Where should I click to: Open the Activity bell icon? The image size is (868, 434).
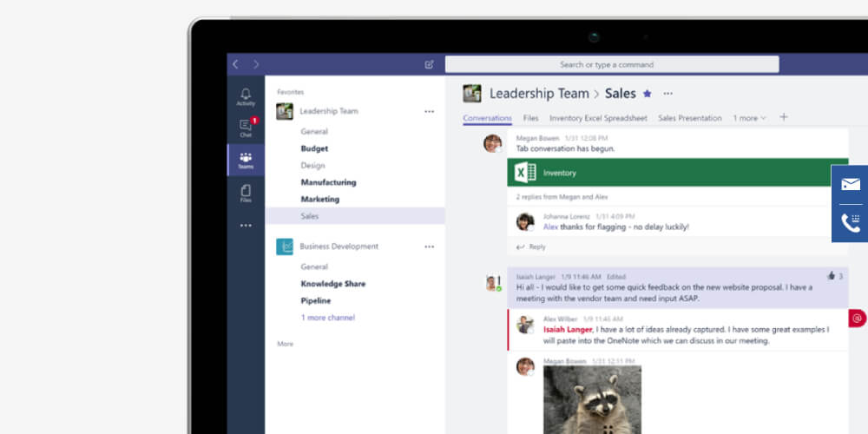pyautogui.click(x=246, y=97)
